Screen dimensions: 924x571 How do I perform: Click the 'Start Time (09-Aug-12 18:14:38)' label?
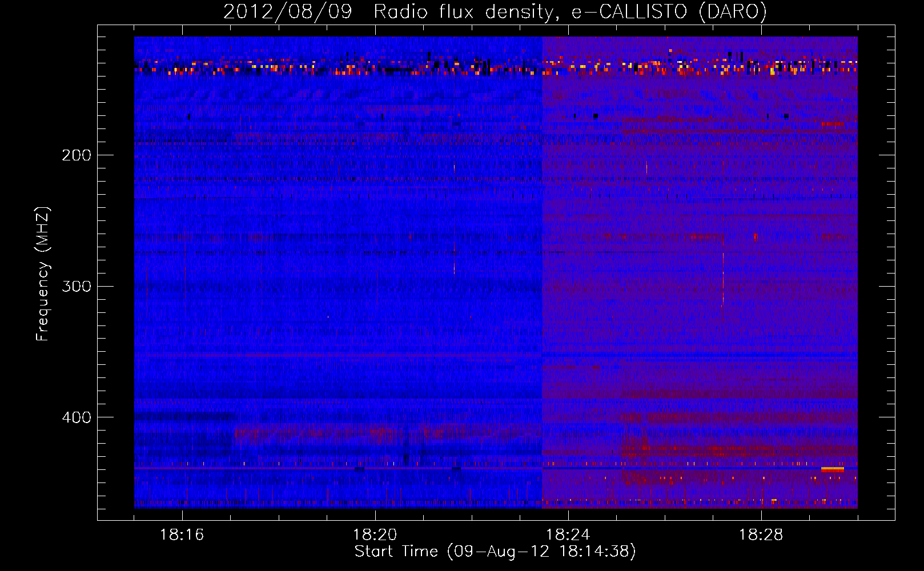tap(495, 552)
